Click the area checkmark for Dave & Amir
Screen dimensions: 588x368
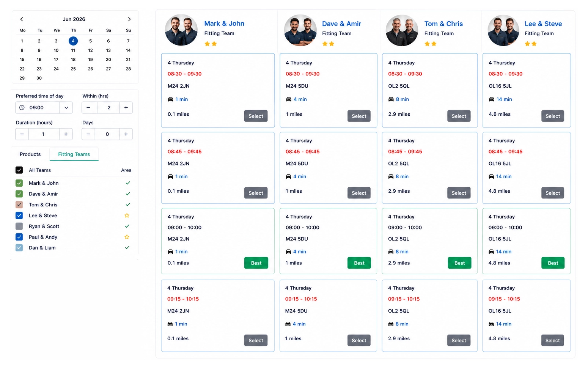128,194
